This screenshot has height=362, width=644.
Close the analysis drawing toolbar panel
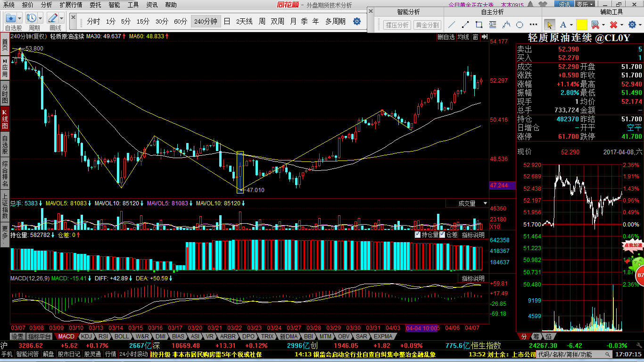point(371,12)
